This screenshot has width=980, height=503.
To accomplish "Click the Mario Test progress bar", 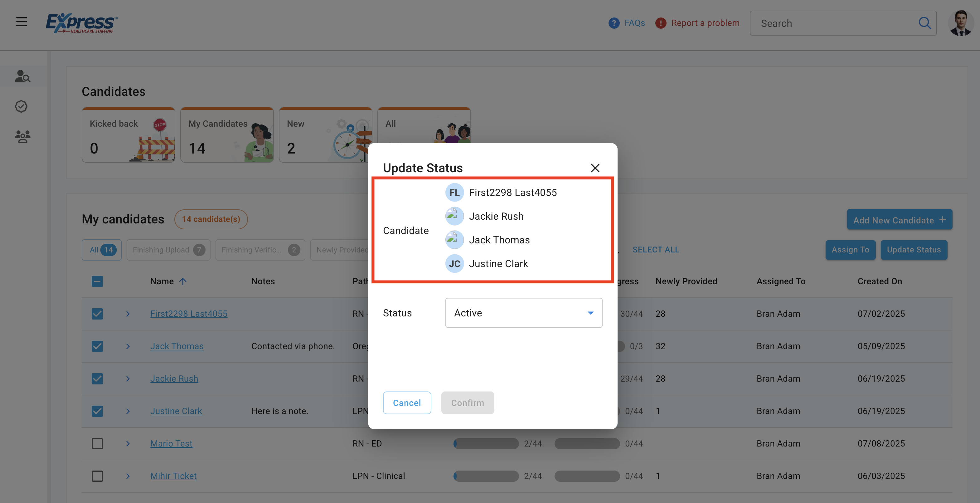I will pos(486,444).
